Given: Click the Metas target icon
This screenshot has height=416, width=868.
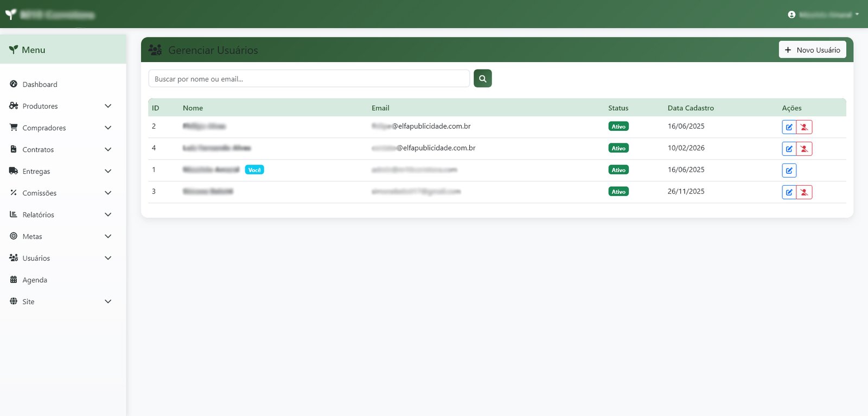Looking at the screenshot, I should pyautogui.click(x=14, y=236).
